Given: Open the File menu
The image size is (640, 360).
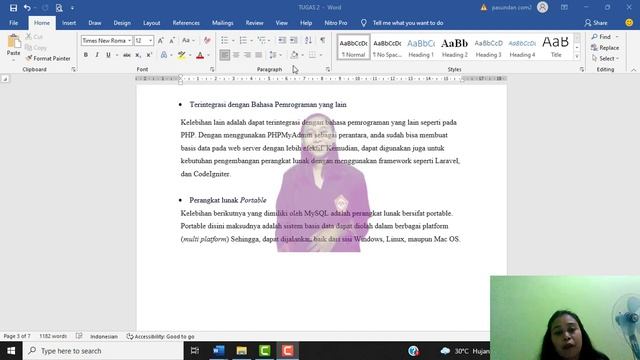Looking at the screenshot, I should coord(13,23).
